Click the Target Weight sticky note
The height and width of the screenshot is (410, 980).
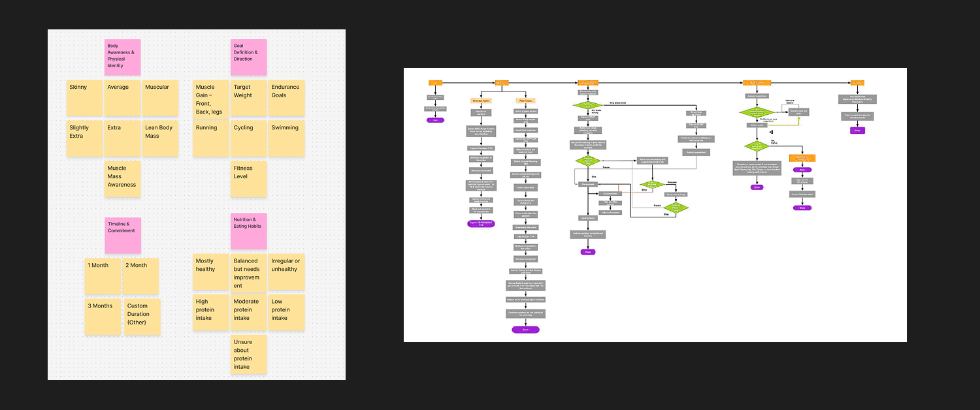(x=248, y=98)
